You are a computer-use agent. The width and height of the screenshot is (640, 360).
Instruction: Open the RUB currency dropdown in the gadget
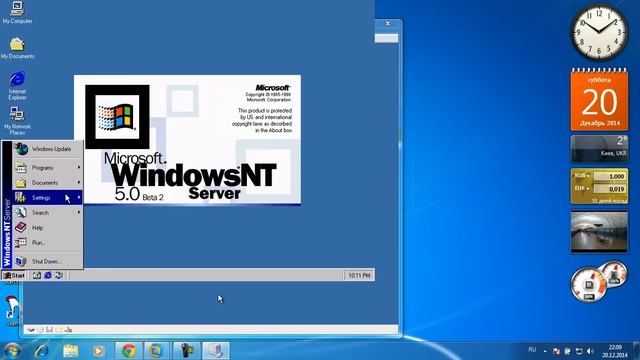click(x=582, y=176)
